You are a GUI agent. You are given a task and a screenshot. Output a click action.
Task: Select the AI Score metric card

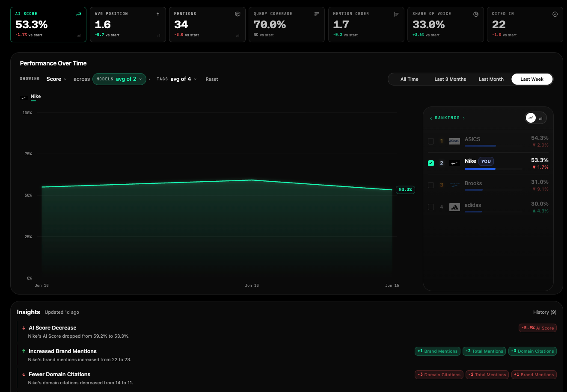[x=48, y=24]
